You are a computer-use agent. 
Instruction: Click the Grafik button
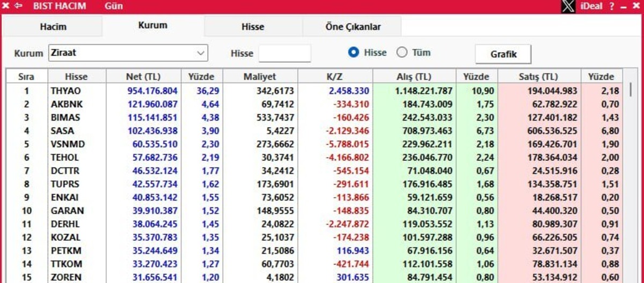pos(503,54)
